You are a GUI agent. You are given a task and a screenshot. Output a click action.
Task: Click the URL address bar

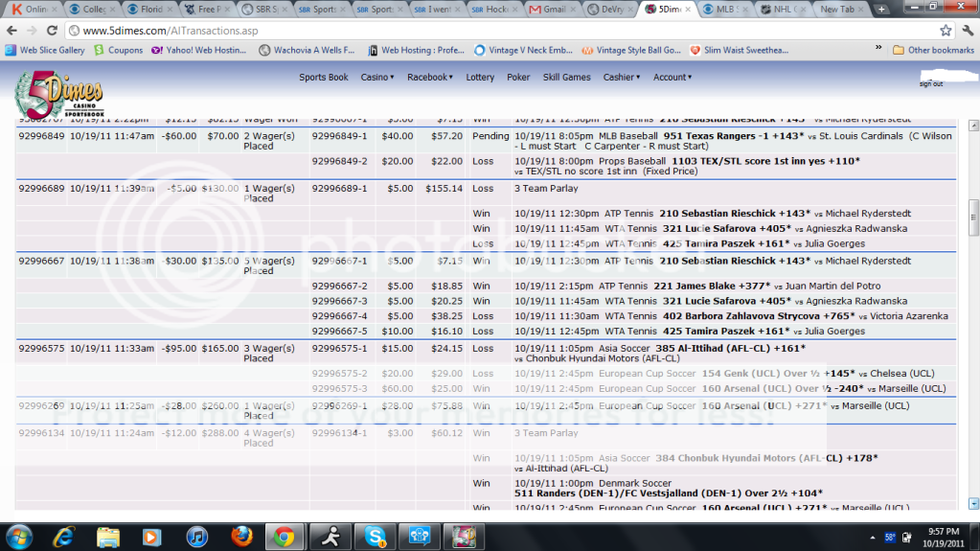(479, 31)
